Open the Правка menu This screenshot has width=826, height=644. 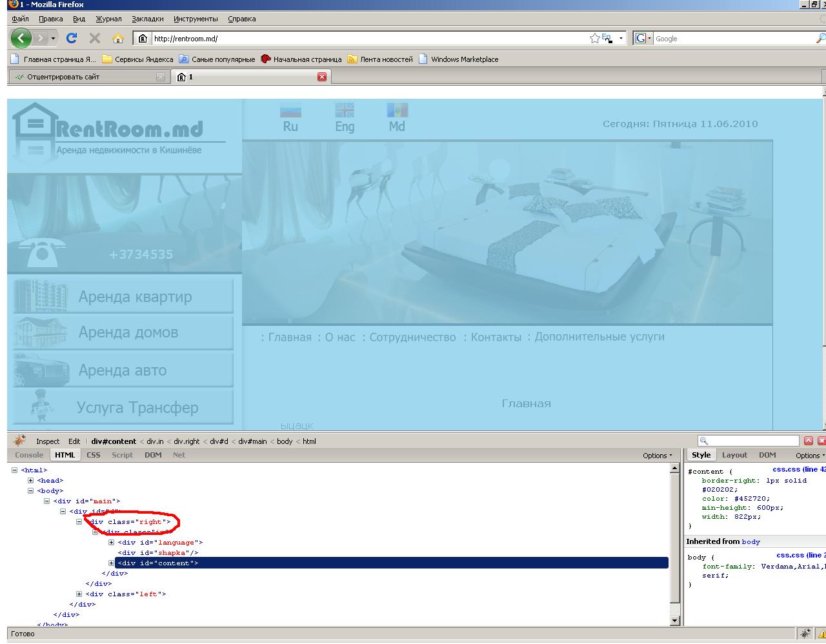(50, 19)
